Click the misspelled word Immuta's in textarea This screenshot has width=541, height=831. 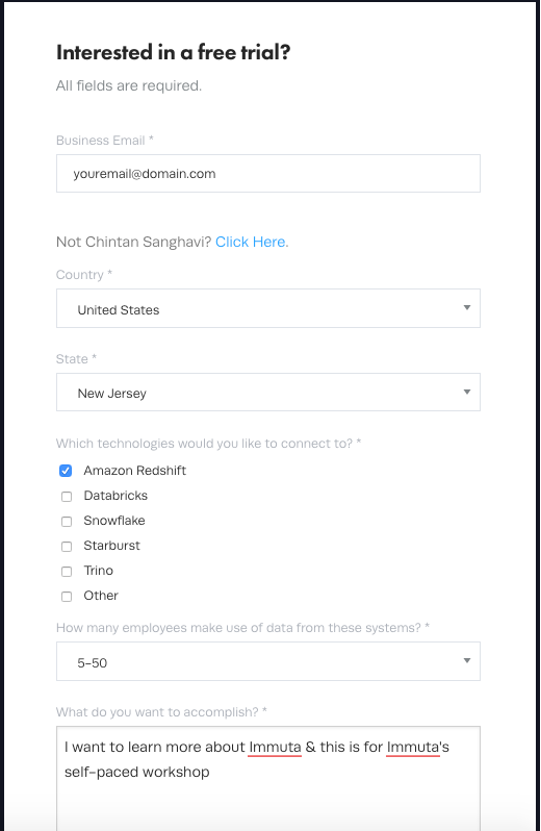(418, 747)
